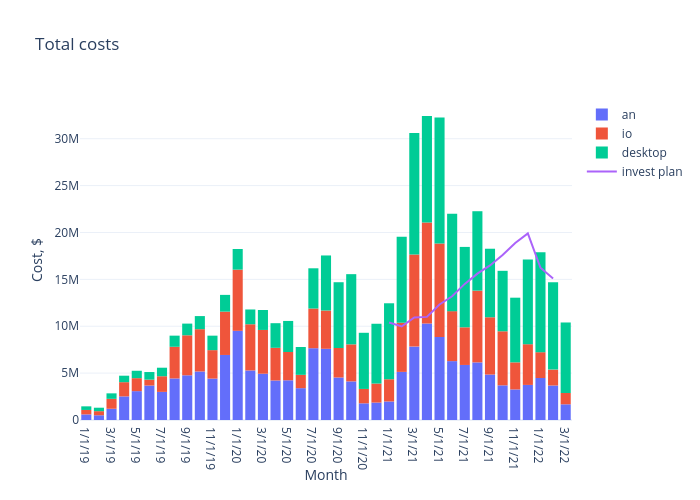
Task: Click the peak of the invest plan line
Action: pyautogui.click(x=528, y=233)
